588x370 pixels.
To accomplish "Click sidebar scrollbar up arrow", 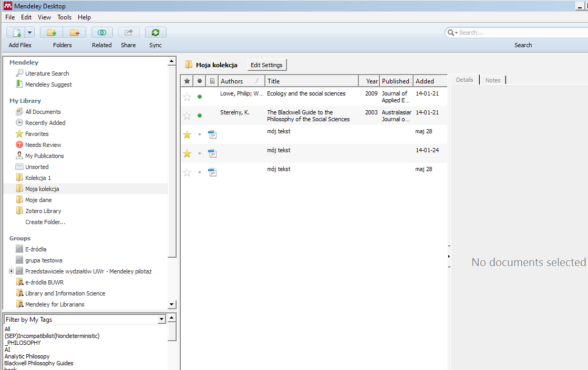I will 171,61.
